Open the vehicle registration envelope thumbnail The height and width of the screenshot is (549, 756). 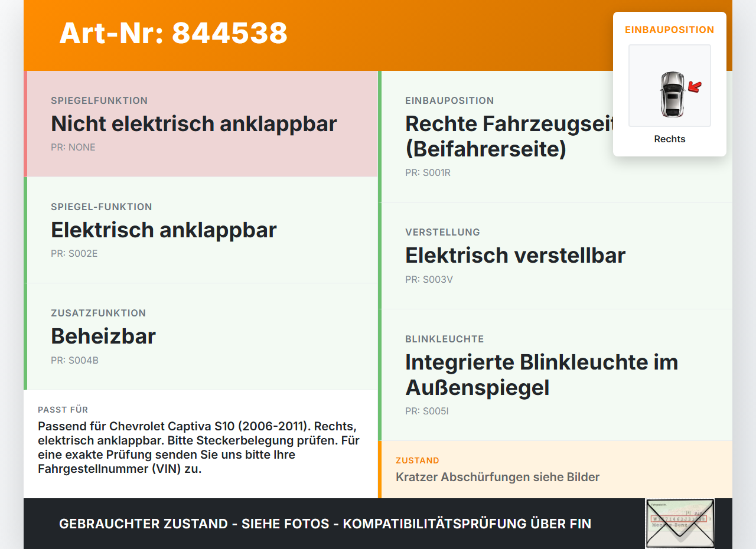tap(680, 523)
